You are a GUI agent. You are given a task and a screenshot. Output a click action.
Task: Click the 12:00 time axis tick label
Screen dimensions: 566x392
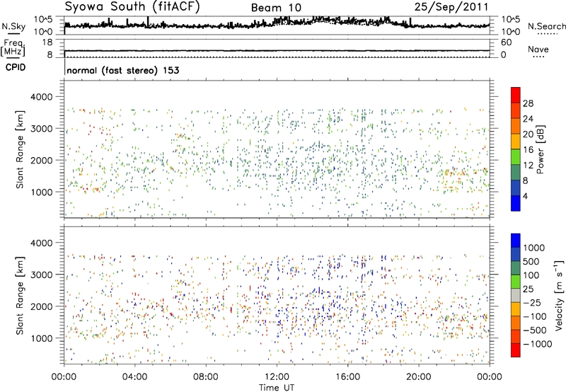coord(277,377)
